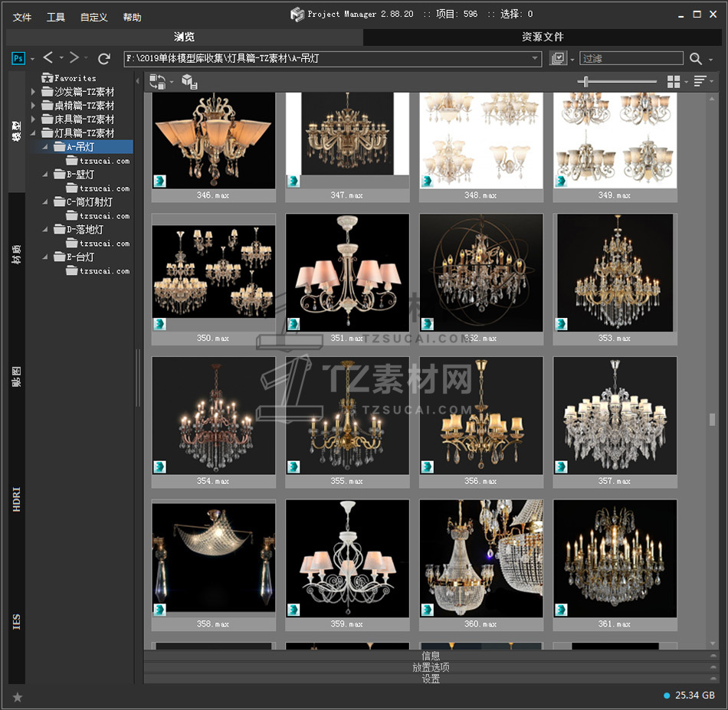Switch to the 资源文件 tab
Image resolution: width=728 pixels, height=710 pixels.
[543, 37]
